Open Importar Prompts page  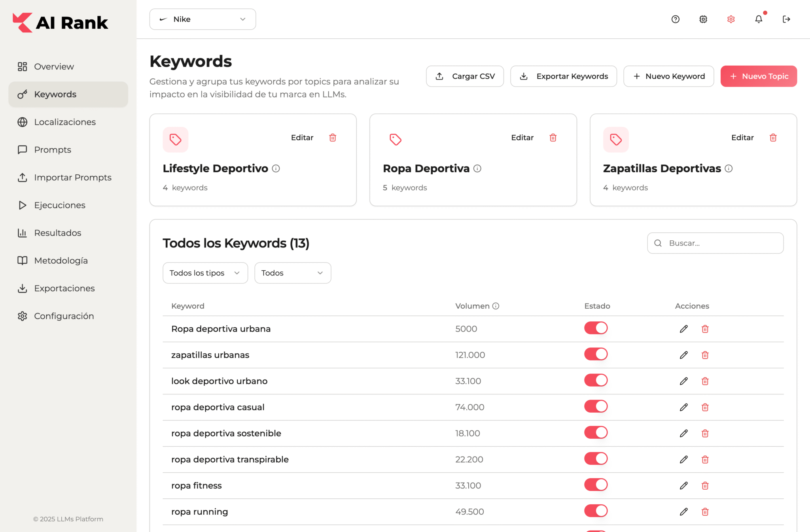pos(68,177)
